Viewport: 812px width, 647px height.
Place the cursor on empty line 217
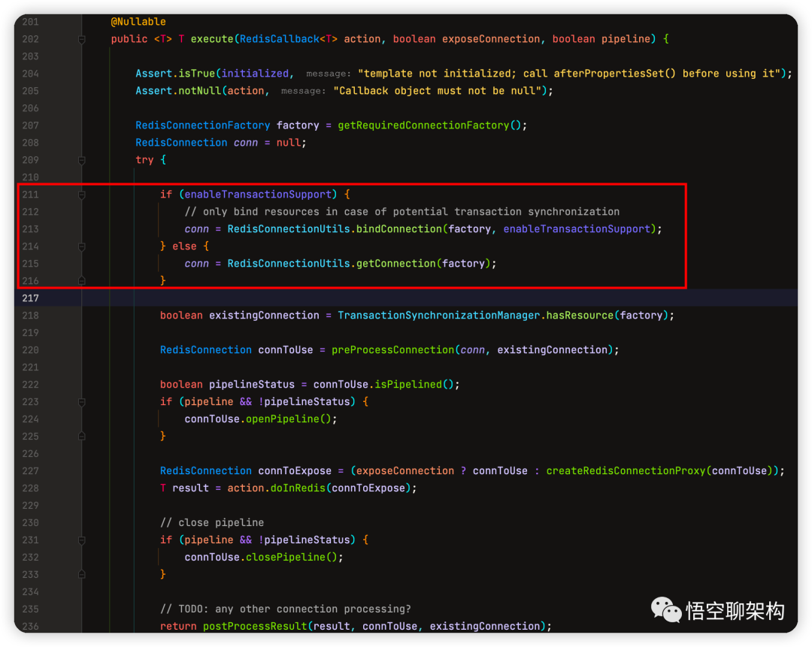439,298
